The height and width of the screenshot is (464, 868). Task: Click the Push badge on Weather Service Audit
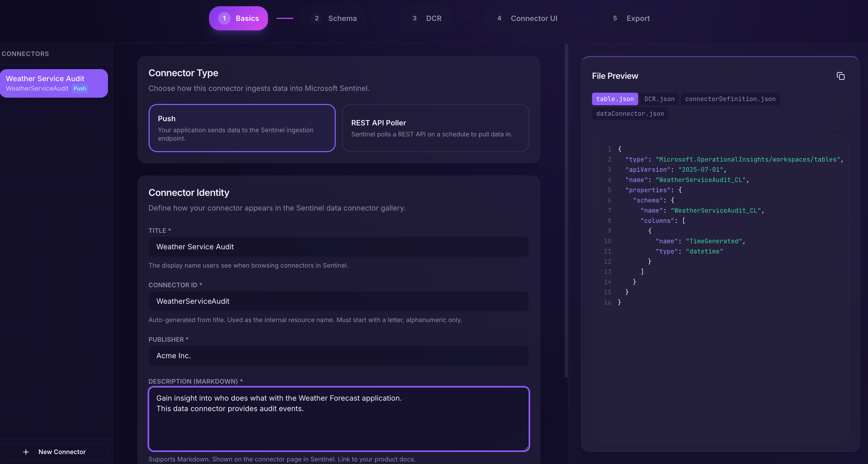(80, 88)
